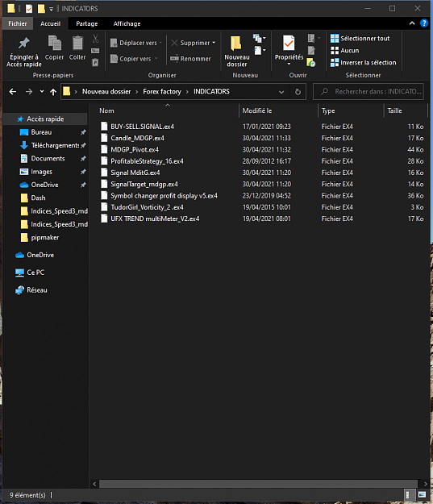Image resolution: width=433 pixels, height=504 pixels.
Task: Switch to the Affichage tab
Action: point(127,23)
